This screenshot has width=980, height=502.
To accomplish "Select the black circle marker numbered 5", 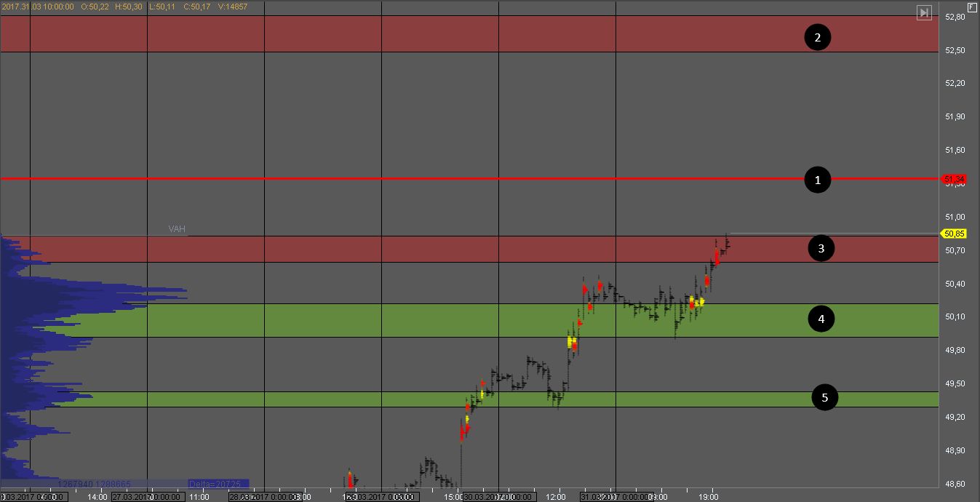I will (825, 397).
